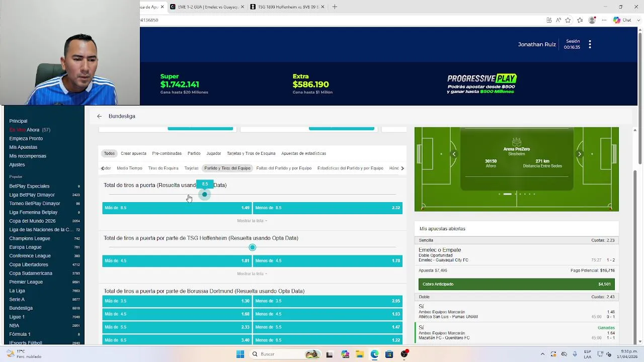
Task: Show previous stadium info slide
Action: (454, 154)
